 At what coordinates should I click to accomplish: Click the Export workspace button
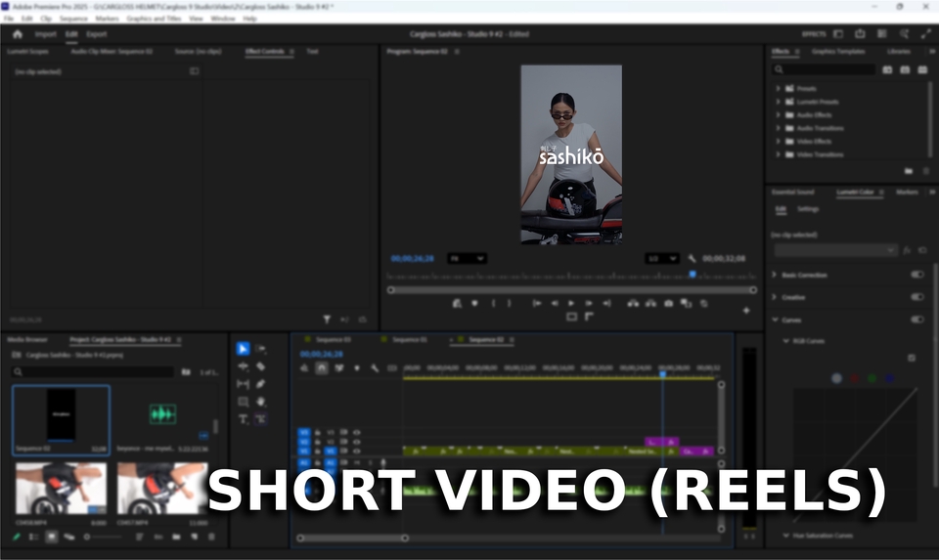pyautogui.click(x=96, y=34)
